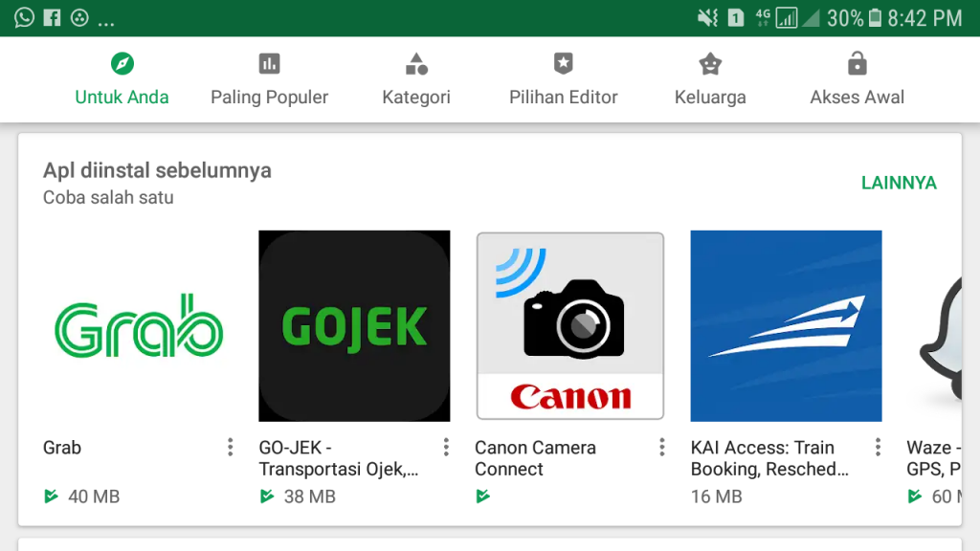Open KAI Access three-dot menu
Screen dimensions: 980x551
[878, 448]
